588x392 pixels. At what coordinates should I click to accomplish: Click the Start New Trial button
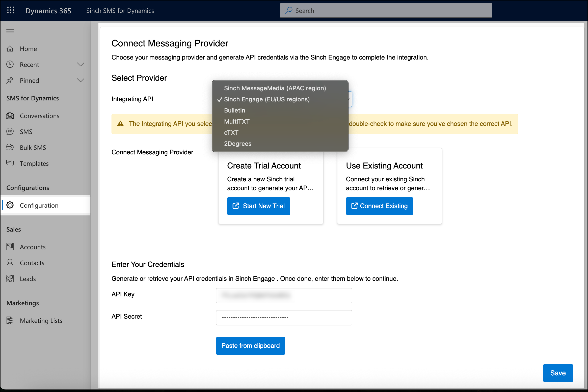coord(258,206)
